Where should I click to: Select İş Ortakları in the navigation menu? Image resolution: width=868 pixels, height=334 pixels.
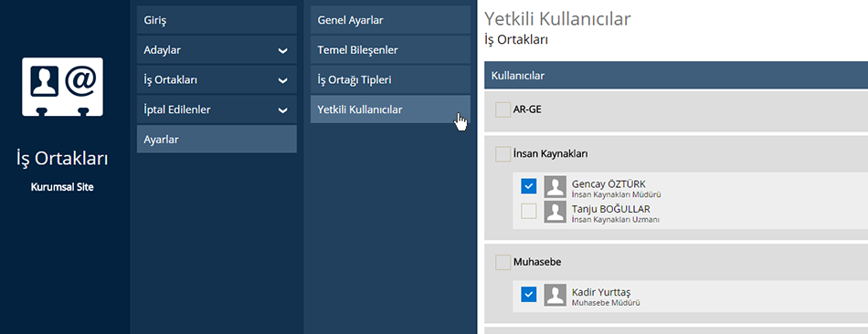tap(217, 80)
